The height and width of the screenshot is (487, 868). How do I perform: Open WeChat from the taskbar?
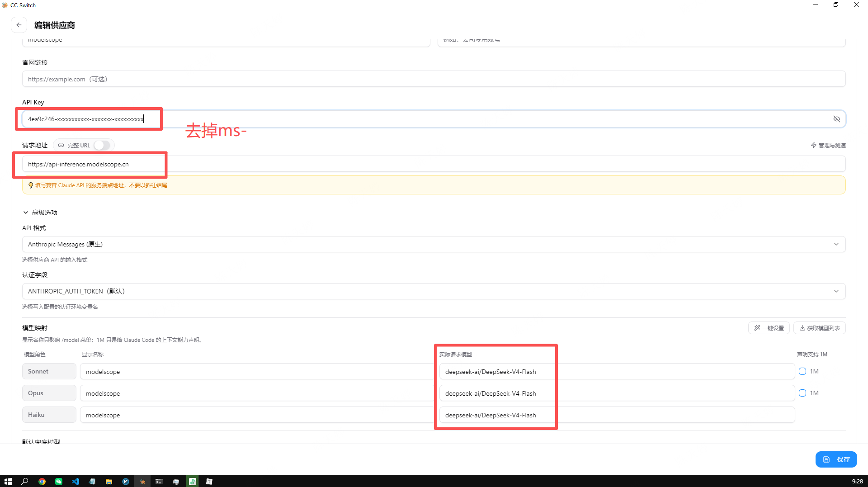59,482
